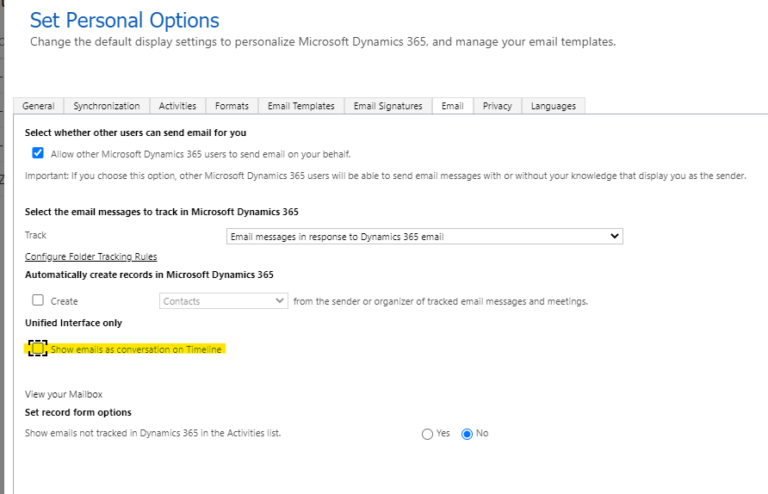Open the Email Templates tab
768x494 pixels.
tap(301, 106)
